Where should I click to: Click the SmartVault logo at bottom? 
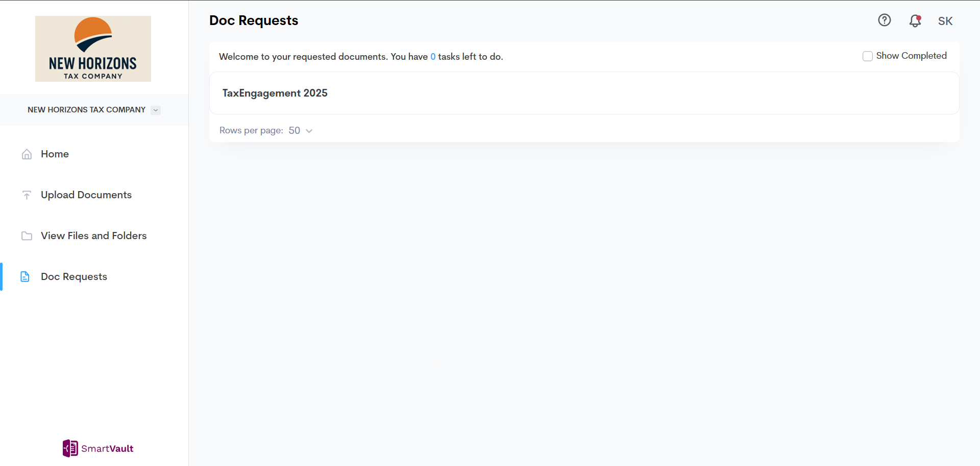97,448
